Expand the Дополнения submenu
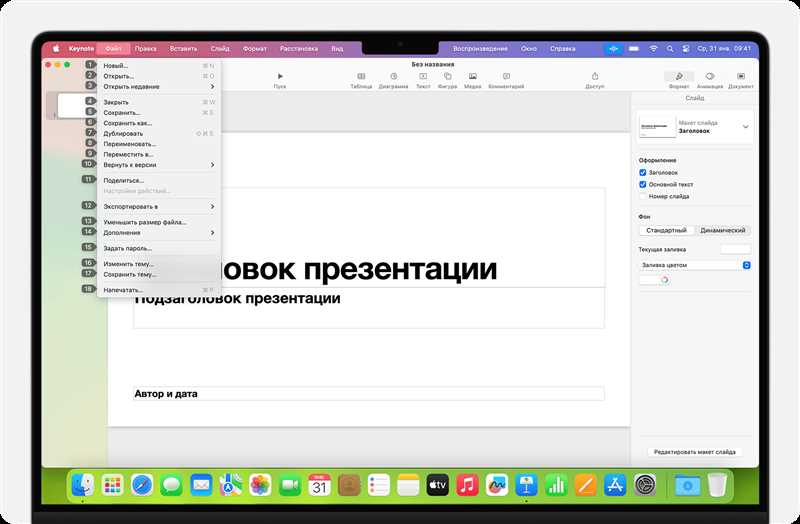Screen dimensions: 800x524 click(x=159, y=233)
